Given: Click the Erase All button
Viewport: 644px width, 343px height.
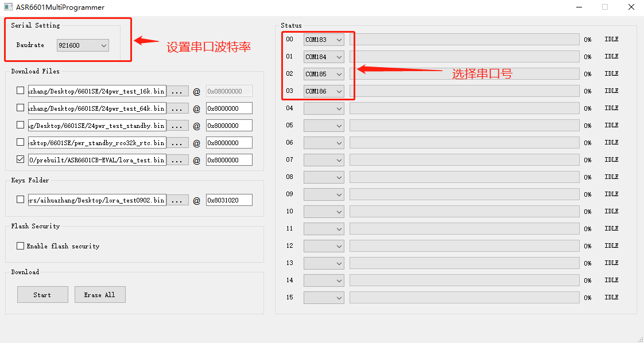Looking at the screenshot, I should (100, 295).
